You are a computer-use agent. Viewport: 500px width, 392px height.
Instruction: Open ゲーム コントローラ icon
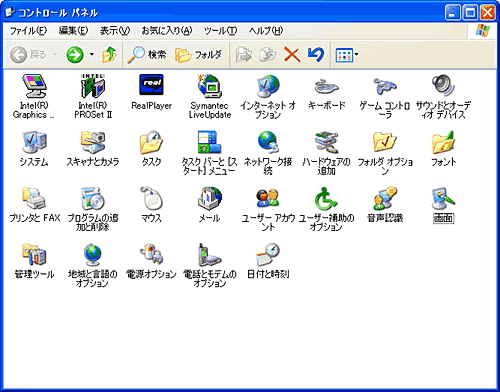point(385,86)
